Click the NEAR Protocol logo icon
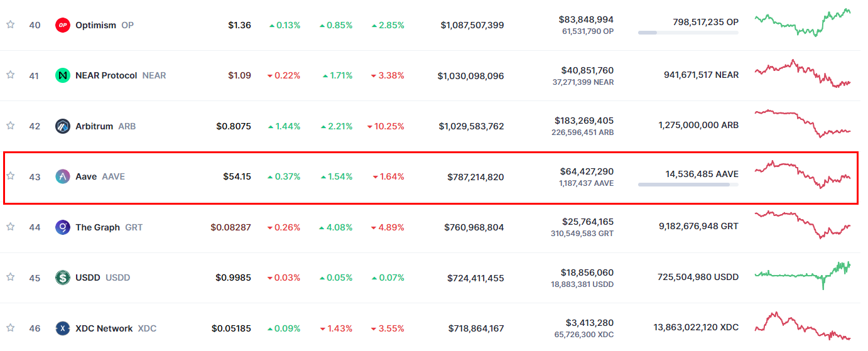The width and height of the screenshot is (868, 351). pyautogui.click(x=63, y=75)
